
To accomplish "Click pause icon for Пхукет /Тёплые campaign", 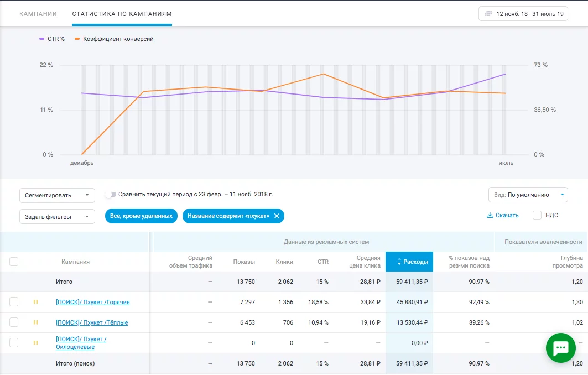I will pyautogui.click(x=36, y=322).
